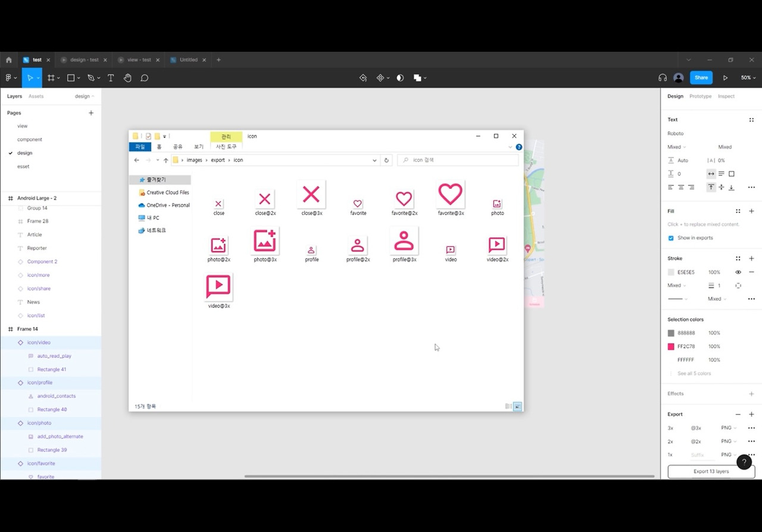Open the 보기 ribbon tab in Explorer

[x=199, y=147]
